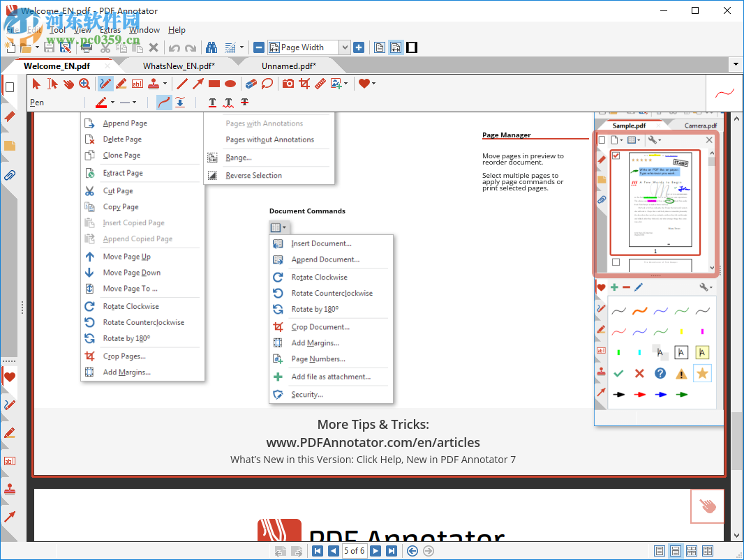The image size is (744, 560).
Task: Select the Crop tool
Action: point(304,84)
